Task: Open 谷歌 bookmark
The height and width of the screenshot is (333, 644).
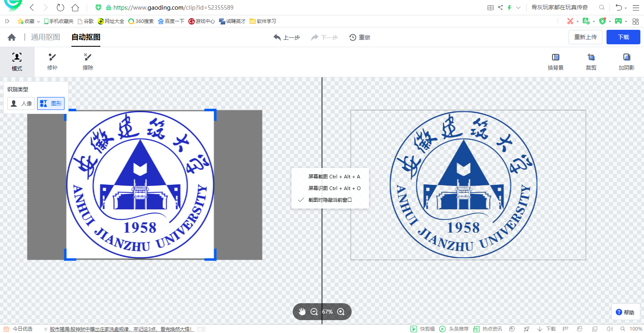Action: (x=86, y=21)
